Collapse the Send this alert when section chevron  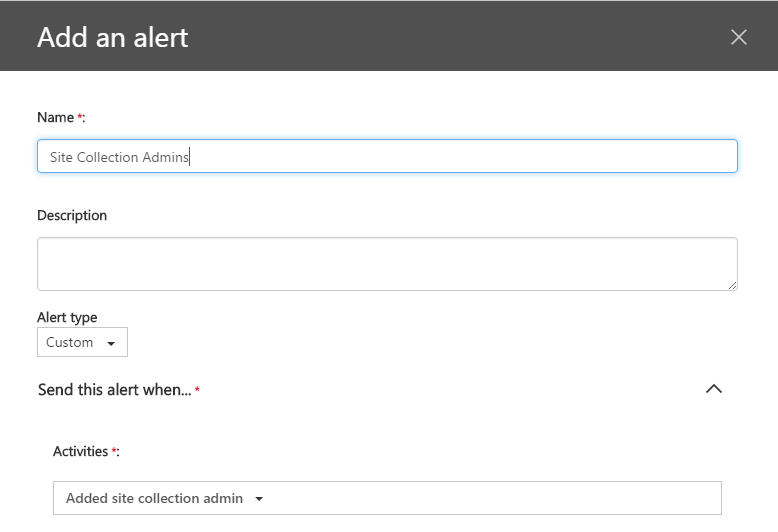[714, 389]
